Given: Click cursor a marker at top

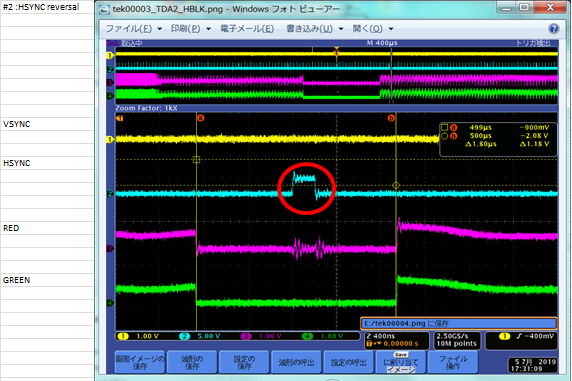Looking at the screenshot, I should 200,118.
